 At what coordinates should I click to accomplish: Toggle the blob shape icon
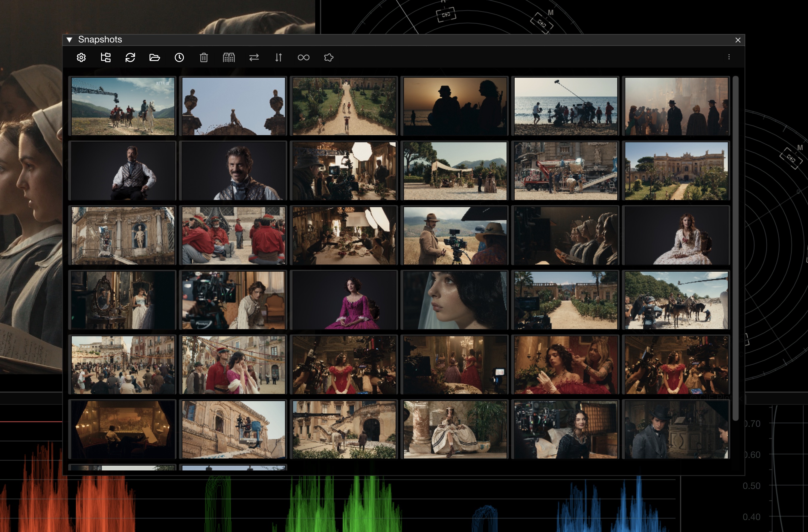(329, 58)
